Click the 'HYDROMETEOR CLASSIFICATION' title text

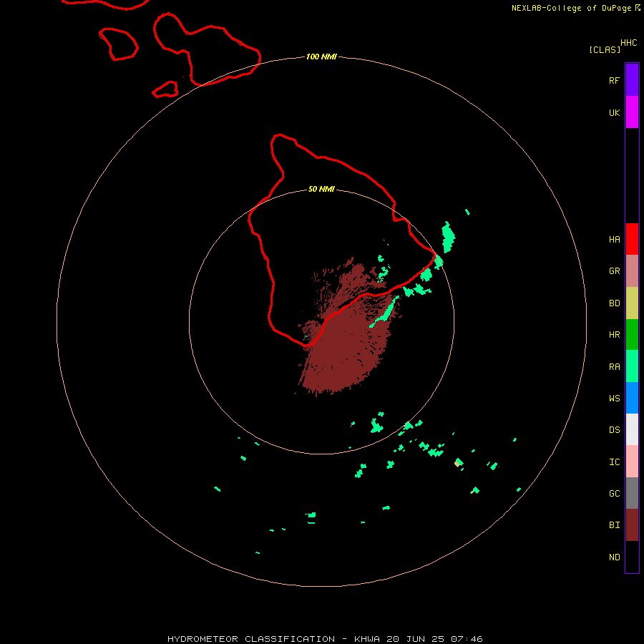coord(251,639)
